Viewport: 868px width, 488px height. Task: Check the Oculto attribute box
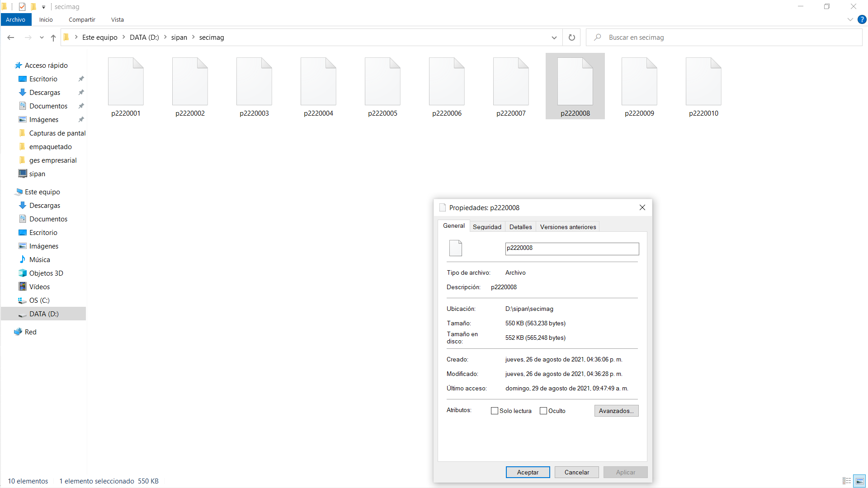543,411
